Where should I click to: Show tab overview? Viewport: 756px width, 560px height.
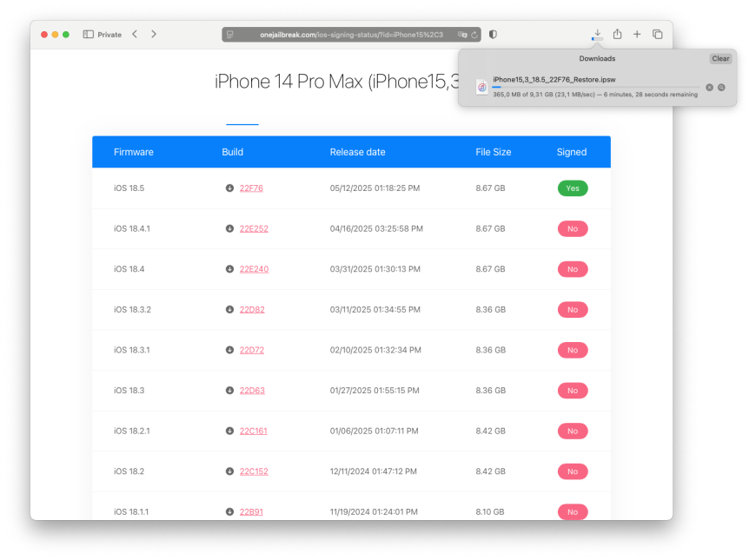657,34
